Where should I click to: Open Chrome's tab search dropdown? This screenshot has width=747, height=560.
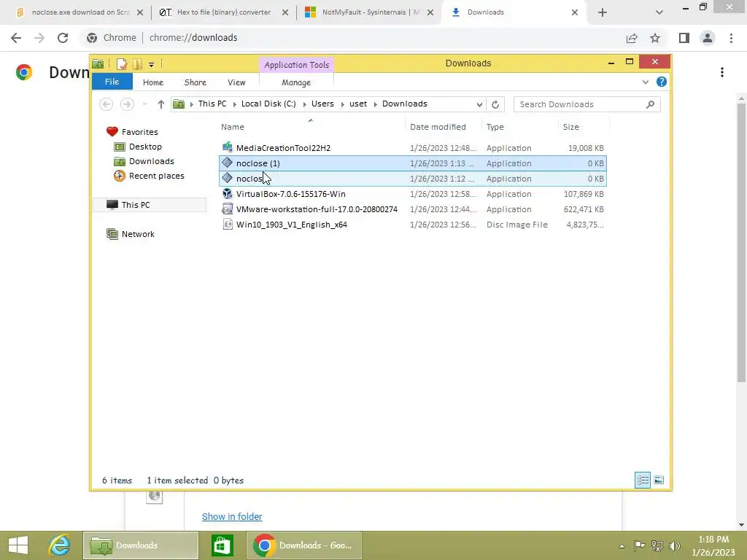[659, 12]
